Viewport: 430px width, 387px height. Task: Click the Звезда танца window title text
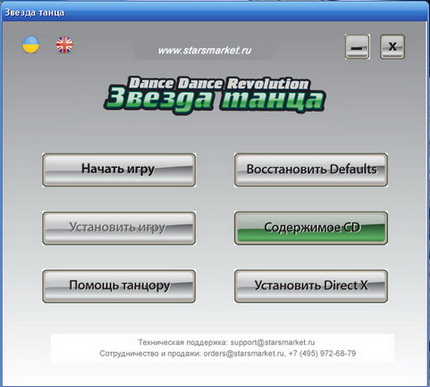[34, 13]
